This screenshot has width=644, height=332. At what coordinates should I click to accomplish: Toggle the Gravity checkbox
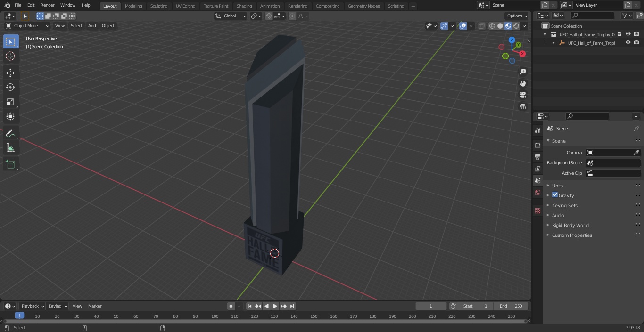click(555, 195)
